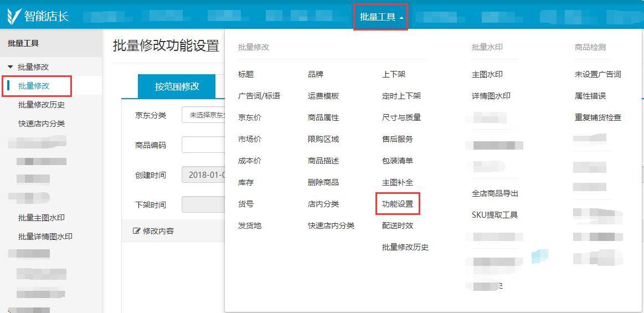Collapse the 批量修改 sidebar group

(11, 67)
